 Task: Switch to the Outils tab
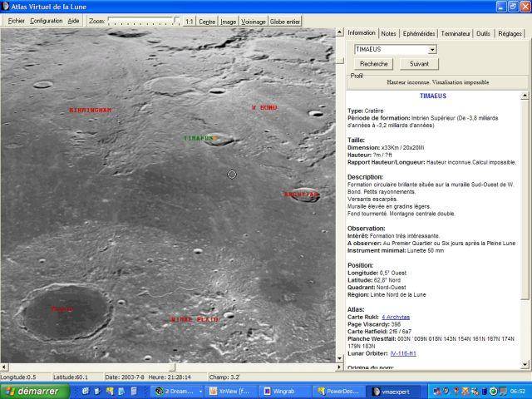pyautogui.click(x=483, y=33)
